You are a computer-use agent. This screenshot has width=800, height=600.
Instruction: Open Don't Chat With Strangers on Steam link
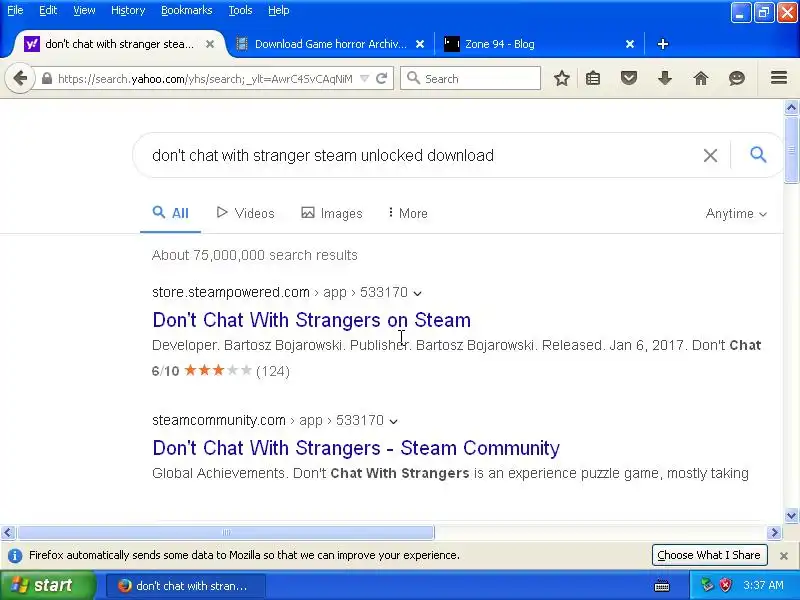coord(311,320)
